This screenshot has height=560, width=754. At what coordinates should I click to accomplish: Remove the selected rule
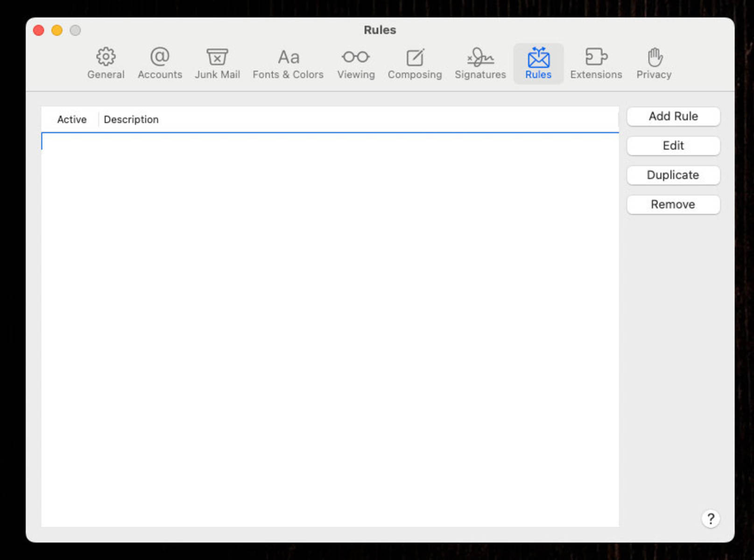point(673,204)
